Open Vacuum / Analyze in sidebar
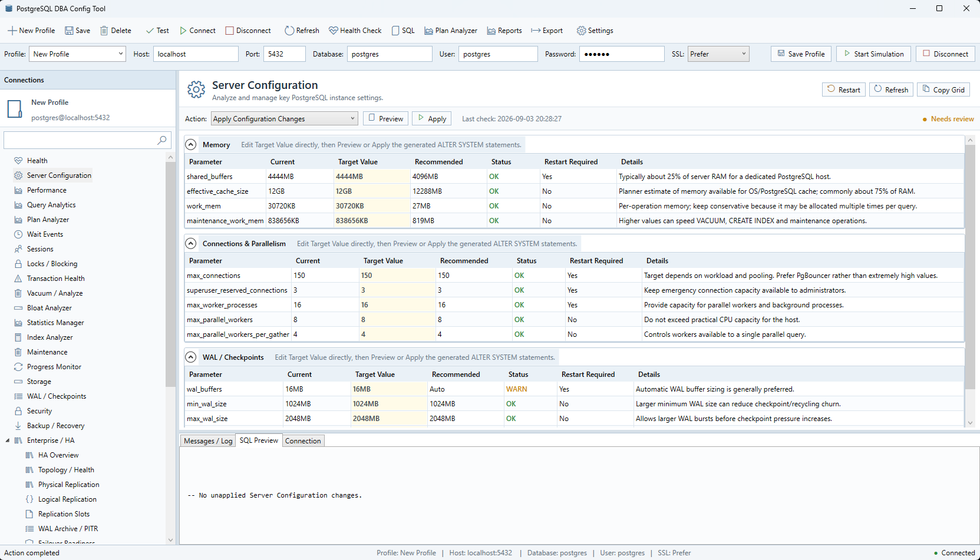Screen dimensions: 980x560 [55, 293]
